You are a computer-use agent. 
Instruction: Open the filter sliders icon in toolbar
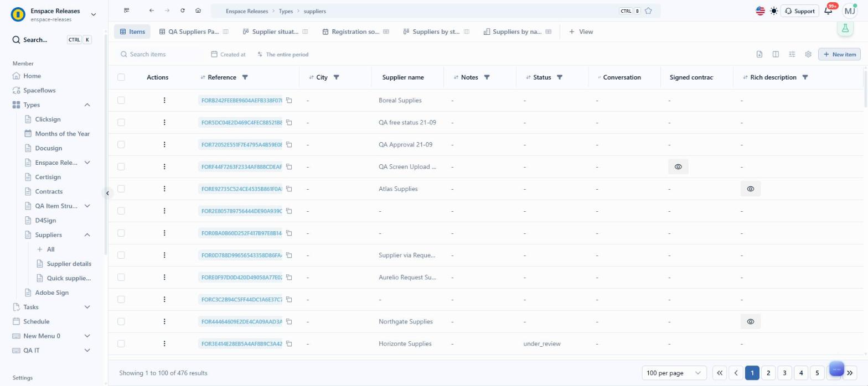tap(792, 54)
